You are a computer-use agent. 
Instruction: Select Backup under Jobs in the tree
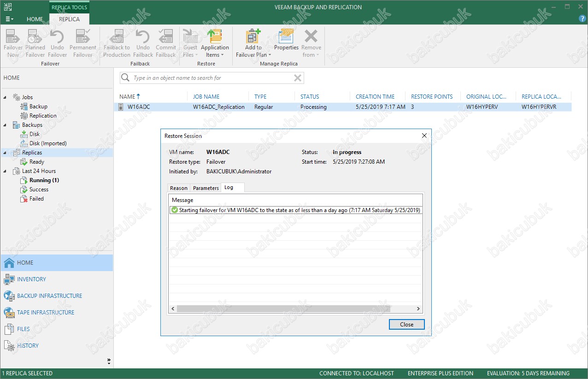click(38, 107)
